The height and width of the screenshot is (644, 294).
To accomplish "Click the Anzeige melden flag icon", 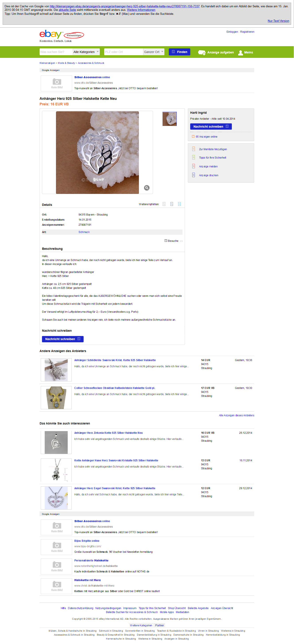I will pos(193,166).
